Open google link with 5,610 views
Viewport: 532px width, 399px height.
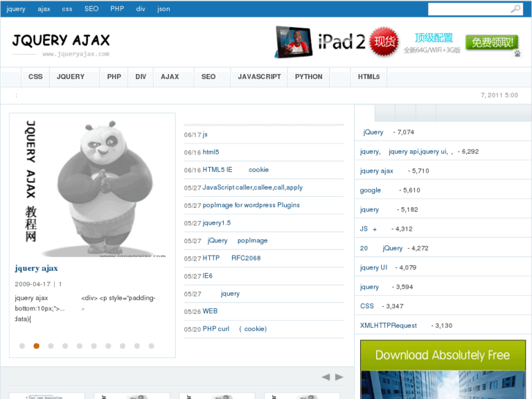[370, 190]
